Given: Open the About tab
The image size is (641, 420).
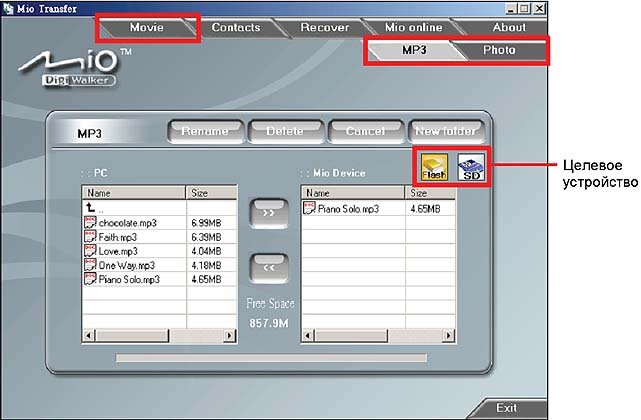Looking at the screenshot, I should (x=509, y=27).
